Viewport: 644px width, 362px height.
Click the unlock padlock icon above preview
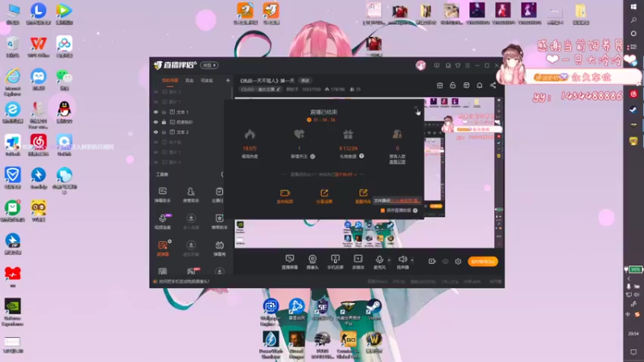[452, 85]
